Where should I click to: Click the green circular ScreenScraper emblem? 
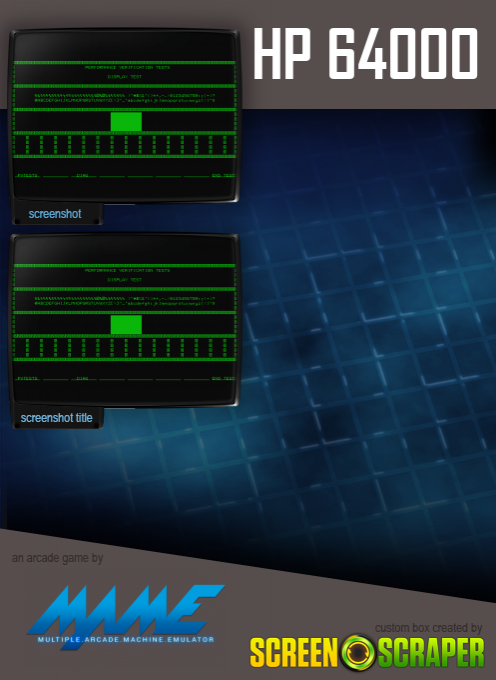point(358,652)
